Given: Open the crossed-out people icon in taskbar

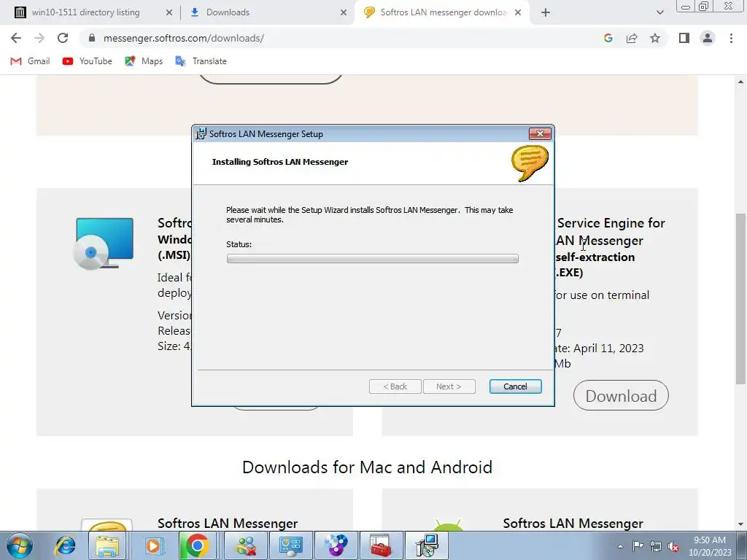Looking at the screenshot, I should [x=247, y=545].
